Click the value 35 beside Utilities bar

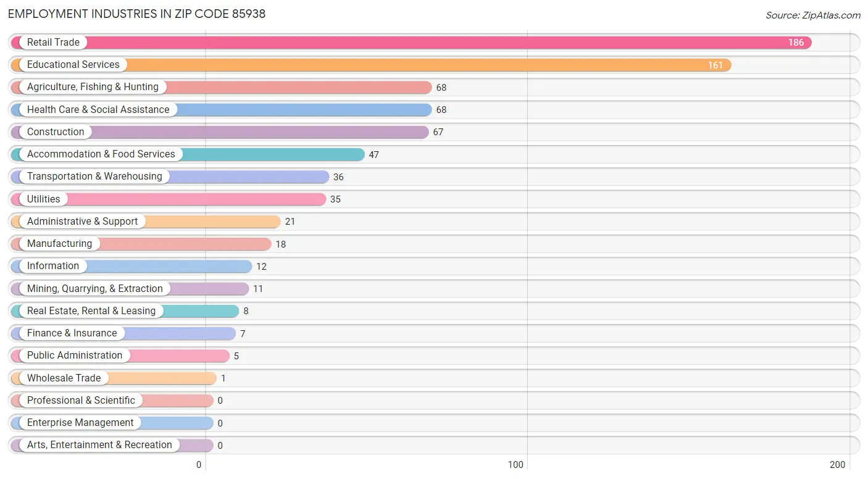(x=335, y=199)
